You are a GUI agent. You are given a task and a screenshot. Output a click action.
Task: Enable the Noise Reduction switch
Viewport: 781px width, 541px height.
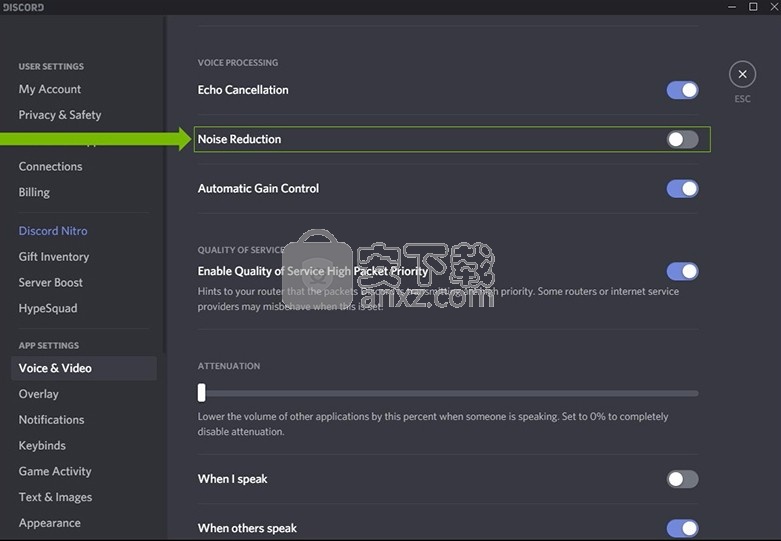pyautogui.click(x=682, y=139)
